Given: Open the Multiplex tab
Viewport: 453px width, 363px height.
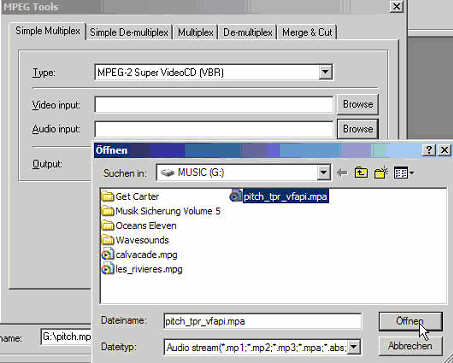Looking at the screenshot, I should click(x=195, y=33).
